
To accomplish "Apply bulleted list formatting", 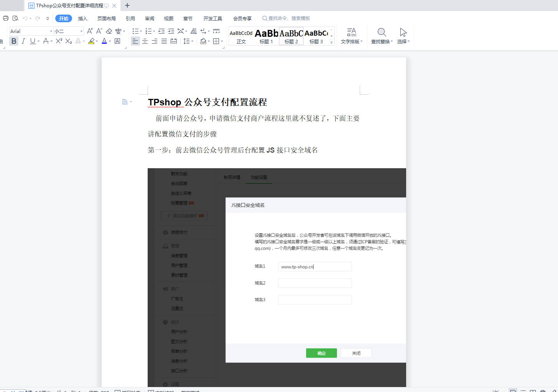I will coord(135,31).
